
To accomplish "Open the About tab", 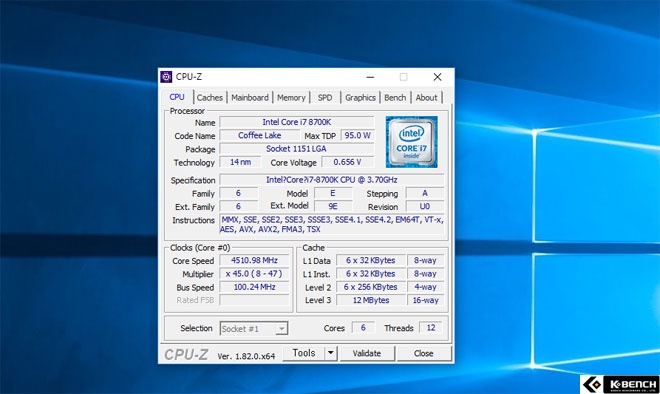I will tap(426, 98).
